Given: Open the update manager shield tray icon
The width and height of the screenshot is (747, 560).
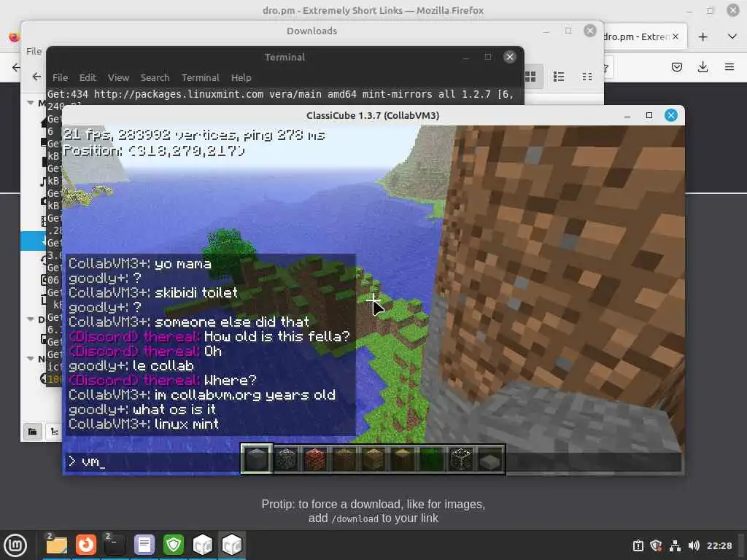Looking at the screenshot, I should tap(656, 545).
